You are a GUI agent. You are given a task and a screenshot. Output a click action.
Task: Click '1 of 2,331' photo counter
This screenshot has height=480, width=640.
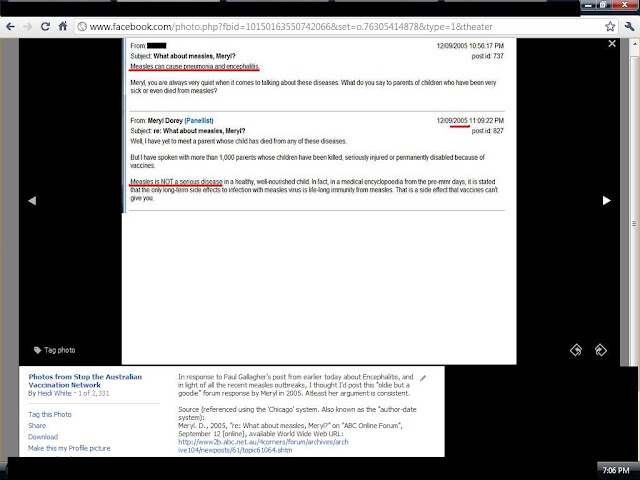93,393
